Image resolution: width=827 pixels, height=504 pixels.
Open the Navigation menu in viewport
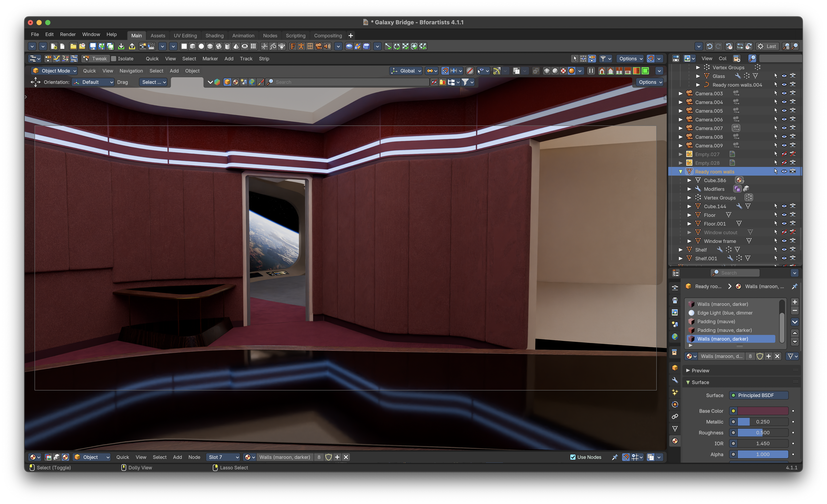pos(131,71)
